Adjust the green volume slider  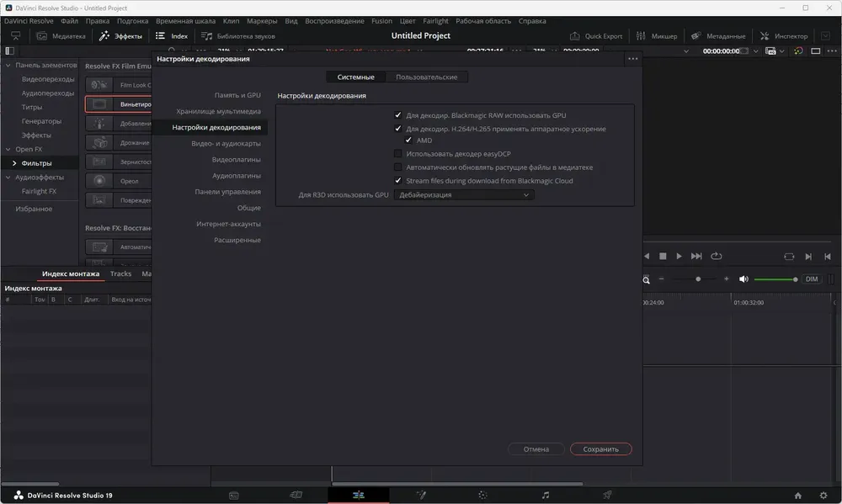775,279
